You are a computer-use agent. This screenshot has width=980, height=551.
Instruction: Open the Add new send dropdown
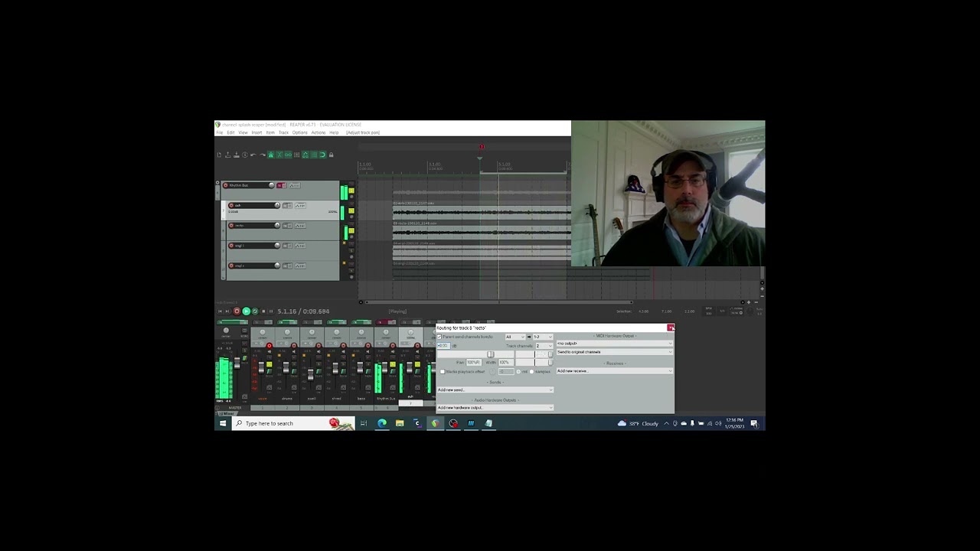click(x=495, y=390)
